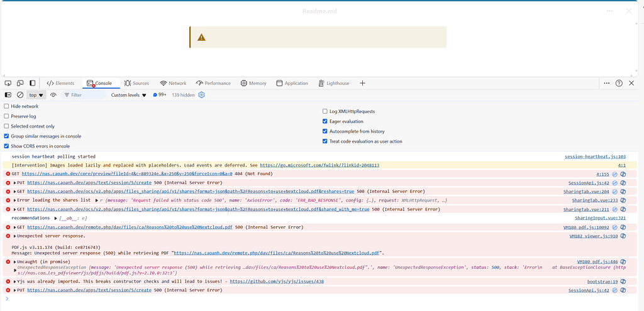The height and width of the screenshot is (311, 644).
Task: Open console settings gear icon
Action: click(201, 95)
